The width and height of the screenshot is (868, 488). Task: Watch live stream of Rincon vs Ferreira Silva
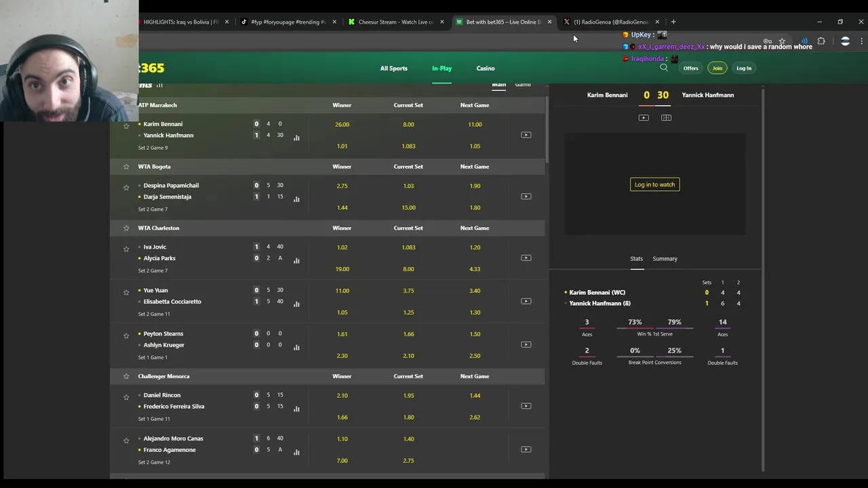point(526,406)
